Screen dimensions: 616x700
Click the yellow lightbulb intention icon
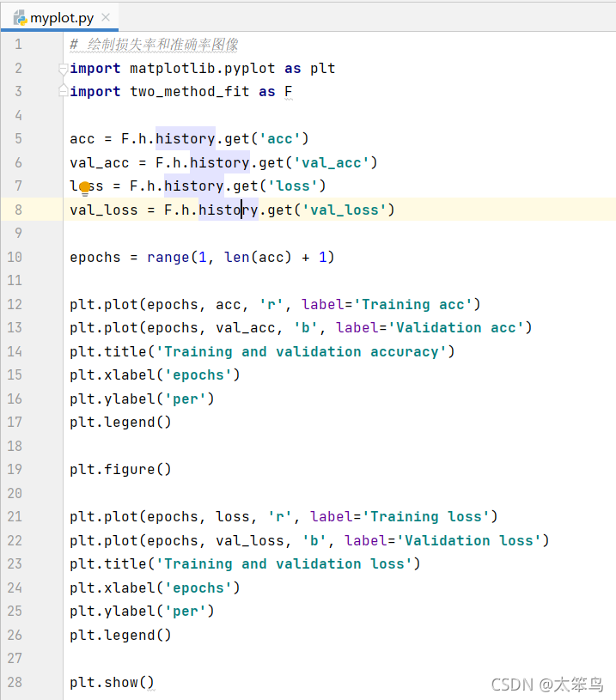[x=85, y=188]
